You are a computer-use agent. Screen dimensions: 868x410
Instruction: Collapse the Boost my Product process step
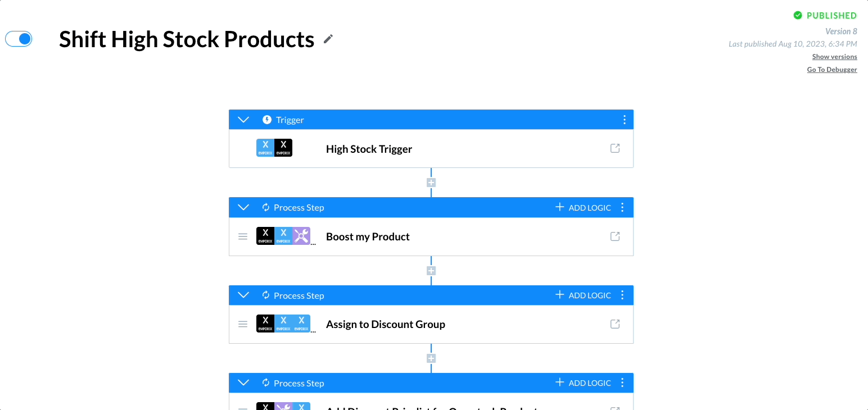tap(243, 207)
